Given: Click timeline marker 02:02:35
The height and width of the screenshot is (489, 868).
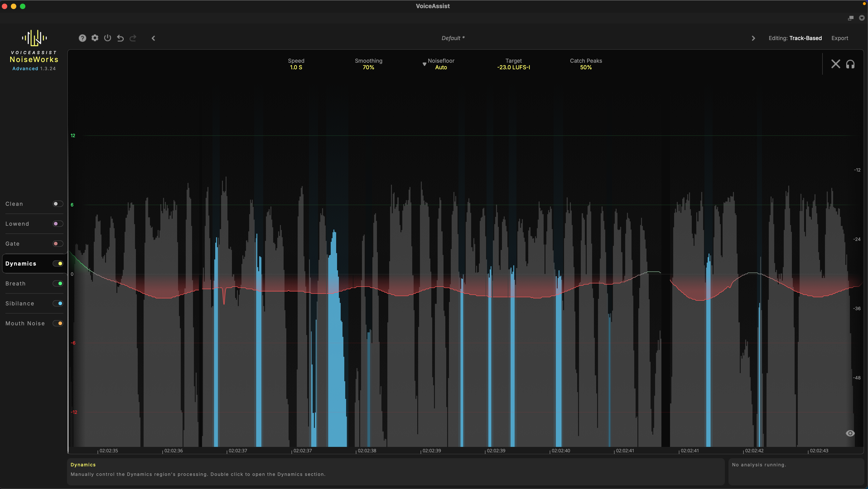Looking at the screenshot, I should tap(109, 451).
